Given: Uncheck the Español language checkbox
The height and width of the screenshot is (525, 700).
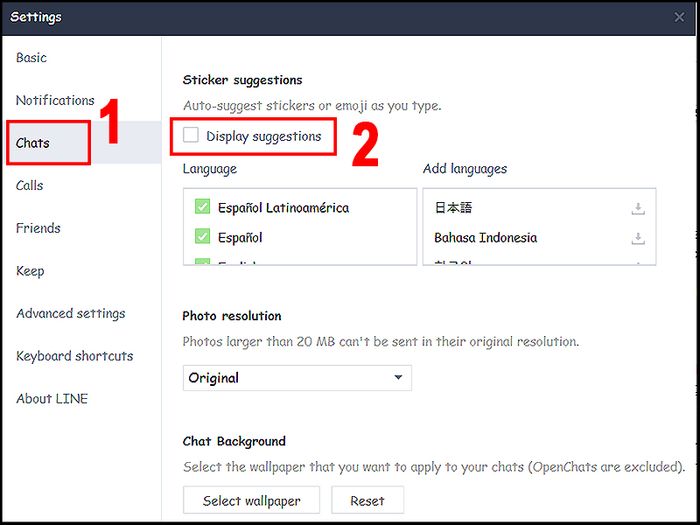Looking at the screenshot, I should (202, 238).
